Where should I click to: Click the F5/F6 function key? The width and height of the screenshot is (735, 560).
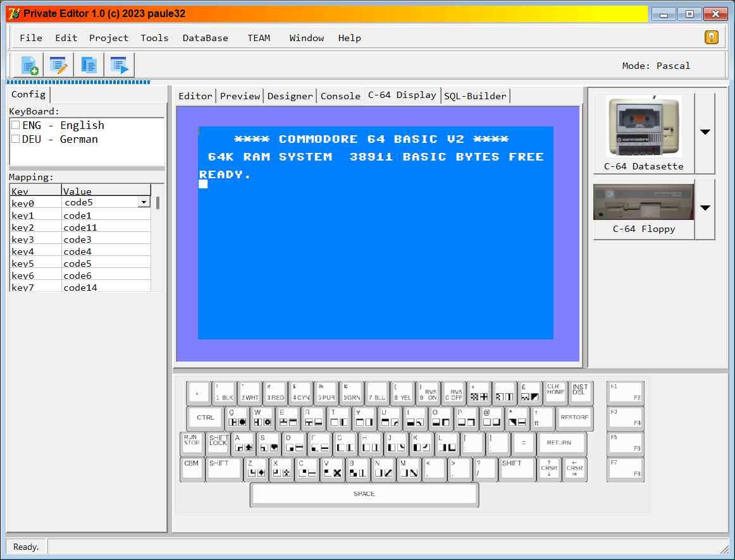(625, 444)
